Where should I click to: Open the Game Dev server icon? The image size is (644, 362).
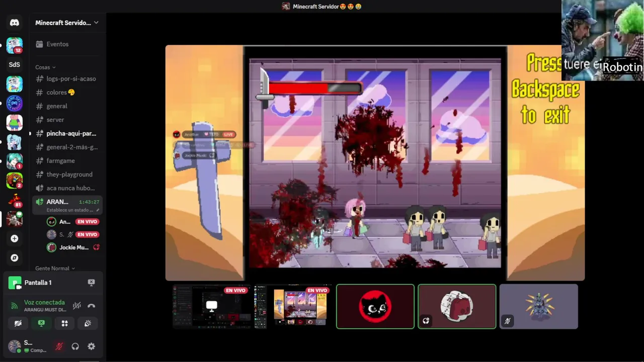pyautogui.click(x=15, y=103)
